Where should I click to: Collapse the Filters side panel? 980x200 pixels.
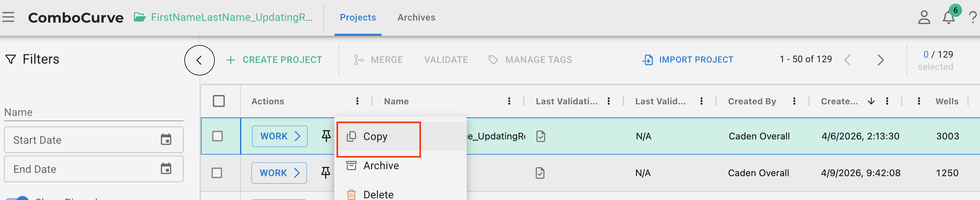(x=199, y=60)
